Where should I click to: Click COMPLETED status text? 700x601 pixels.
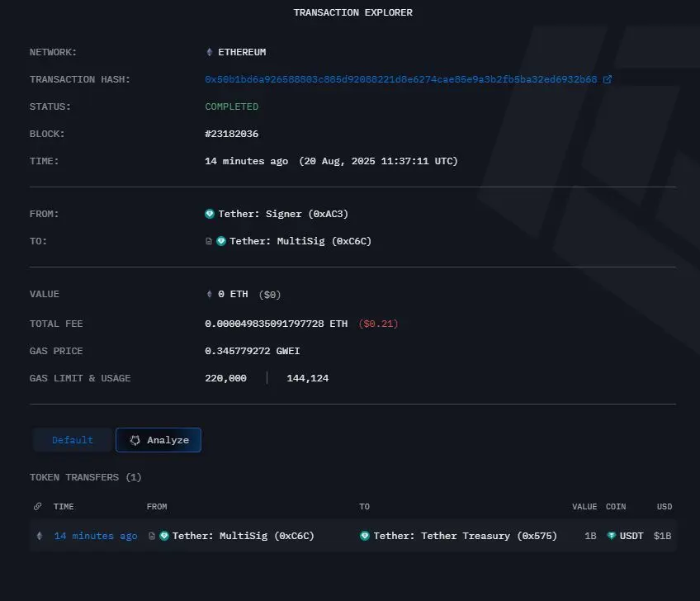[231, 106]
